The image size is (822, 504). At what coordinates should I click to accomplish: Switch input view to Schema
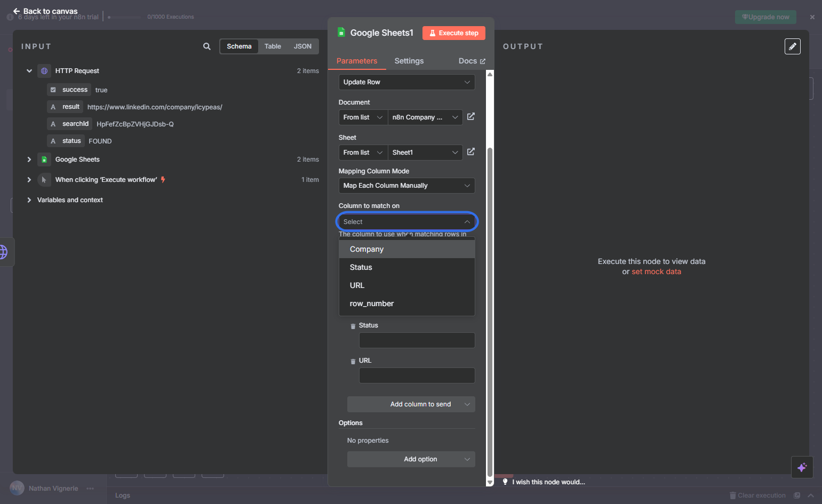(239, 46)
